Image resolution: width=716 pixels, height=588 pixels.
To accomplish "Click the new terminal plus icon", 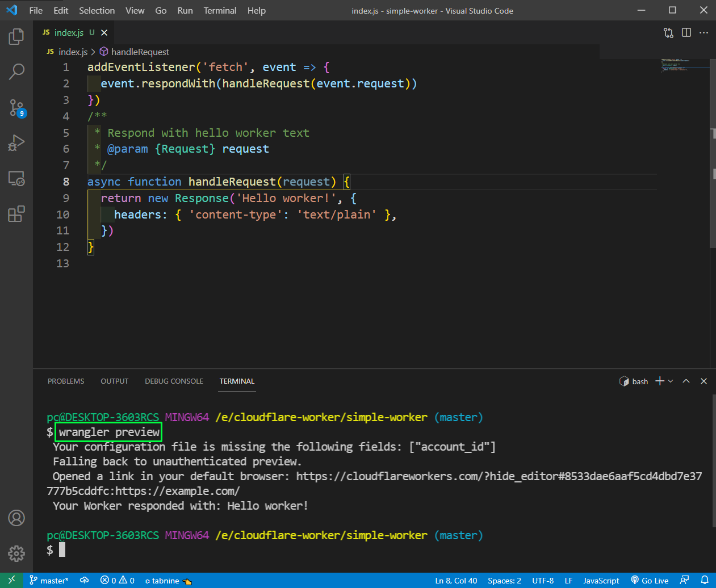I will point(660,381).
